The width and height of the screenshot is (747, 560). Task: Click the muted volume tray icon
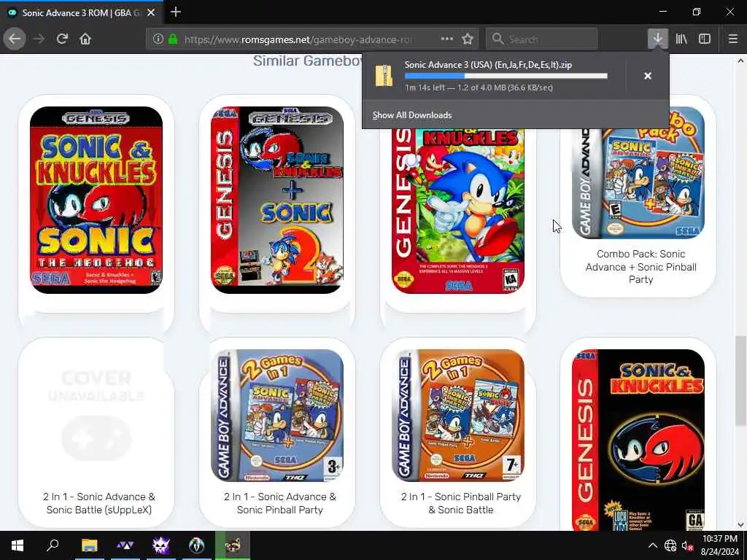(687, 545)
